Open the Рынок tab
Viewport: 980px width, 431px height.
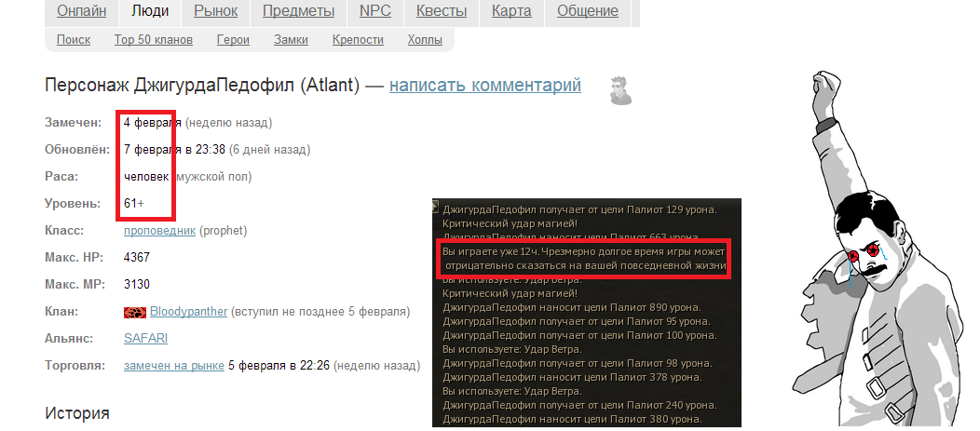tap(215, 10)
